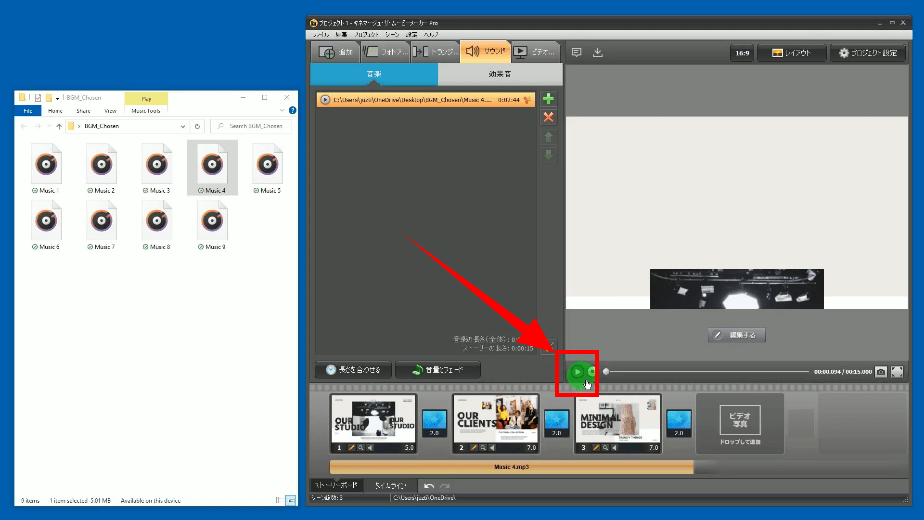
Task: Open the comment icon above the preview
Action: tap(576, 53)
